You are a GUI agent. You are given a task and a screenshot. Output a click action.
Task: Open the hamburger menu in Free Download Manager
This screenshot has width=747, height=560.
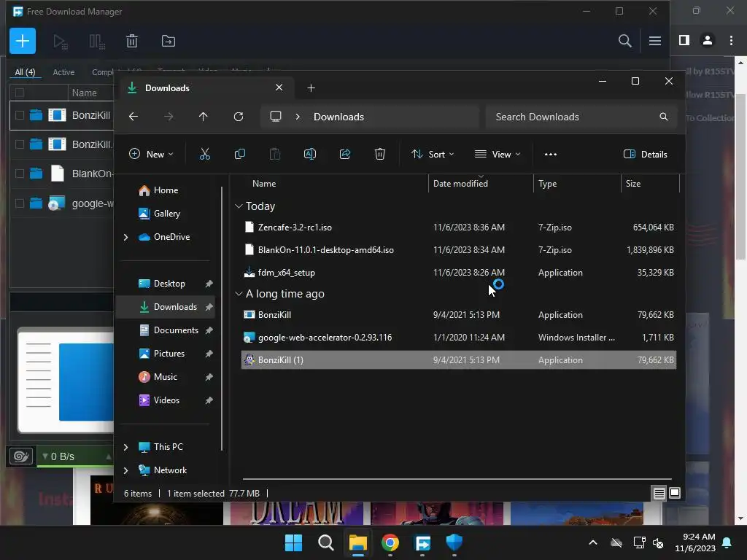tap(655, 41)
